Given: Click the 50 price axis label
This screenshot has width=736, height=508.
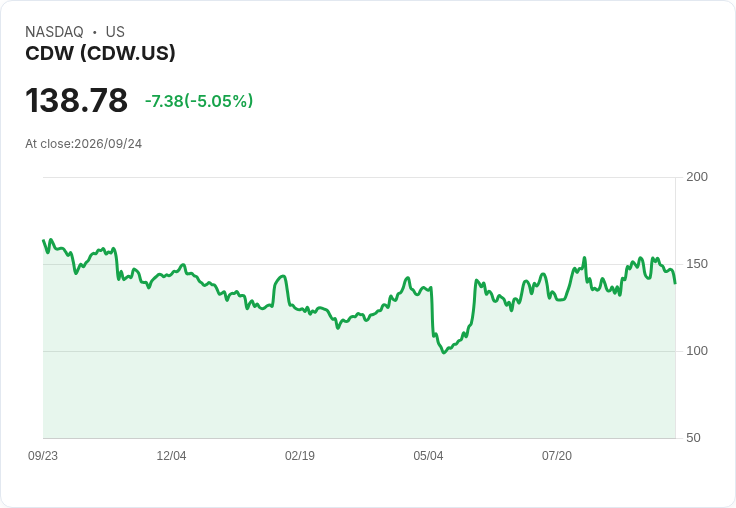Looking at the screenshot, I should pos(693,438).
